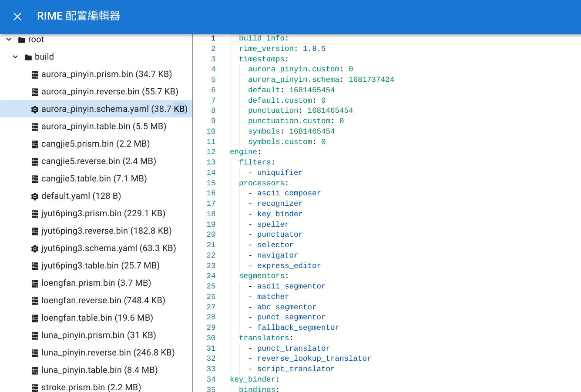Click the gear icon beside default.yaml
581x392 pixels.
(x=35, y=197)
